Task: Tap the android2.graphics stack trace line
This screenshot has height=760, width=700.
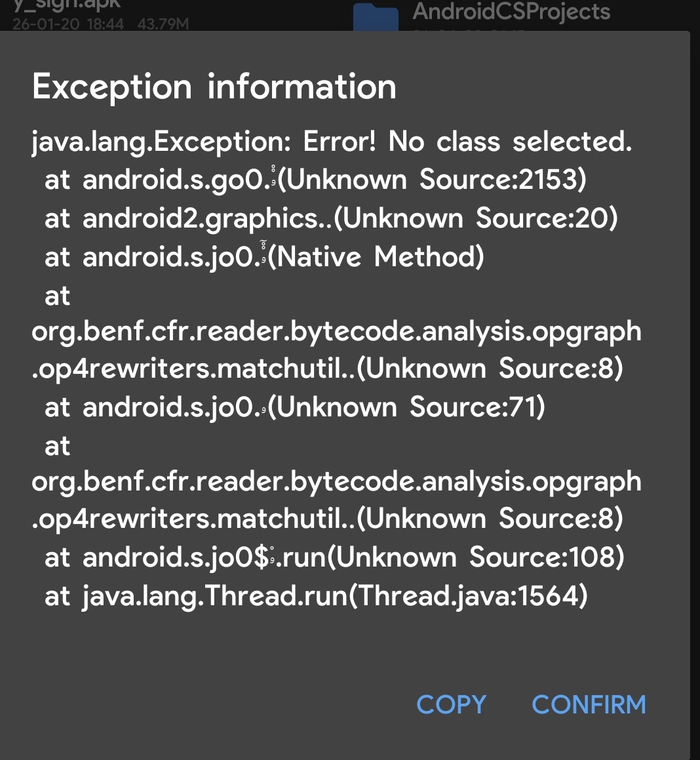Action: 332,218
